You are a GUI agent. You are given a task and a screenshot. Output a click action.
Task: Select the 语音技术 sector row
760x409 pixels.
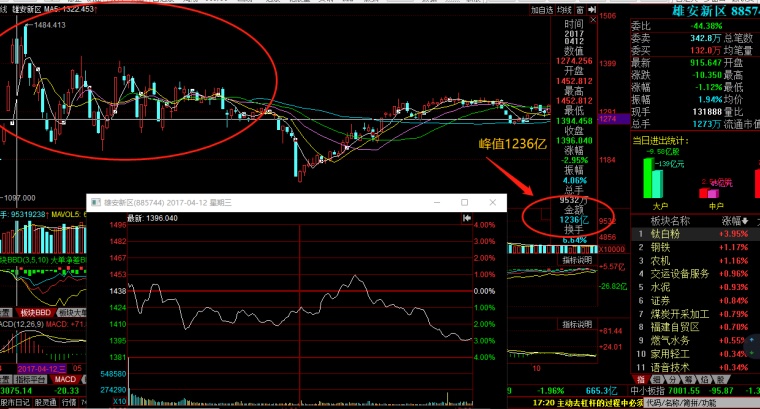[x=696, y=367]
